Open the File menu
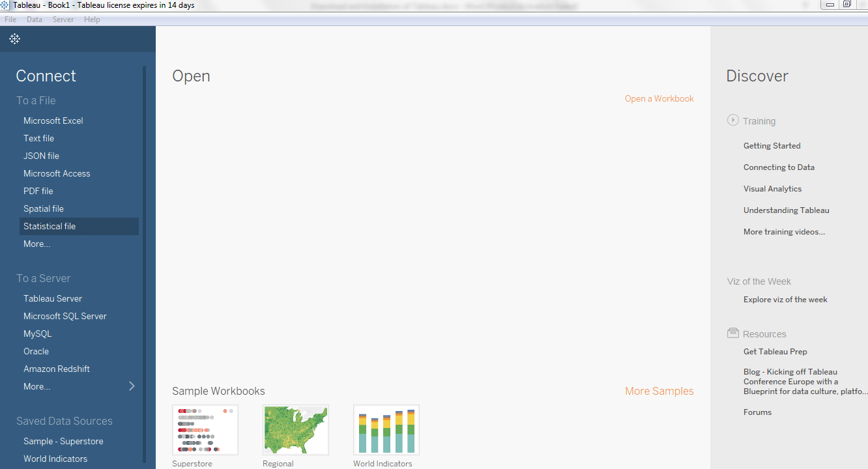 click(10, 20)
